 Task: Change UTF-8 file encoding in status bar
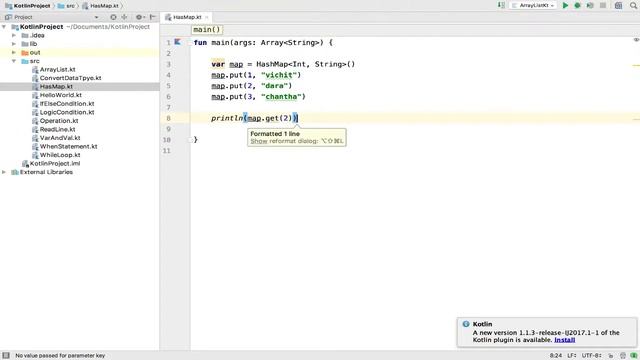591,356
